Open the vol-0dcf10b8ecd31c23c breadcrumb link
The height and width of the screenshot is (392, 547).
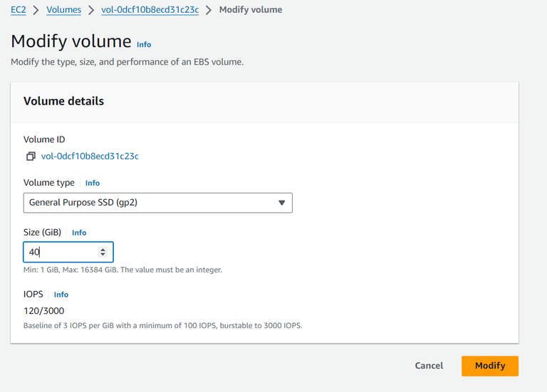(x=150, y=10)
